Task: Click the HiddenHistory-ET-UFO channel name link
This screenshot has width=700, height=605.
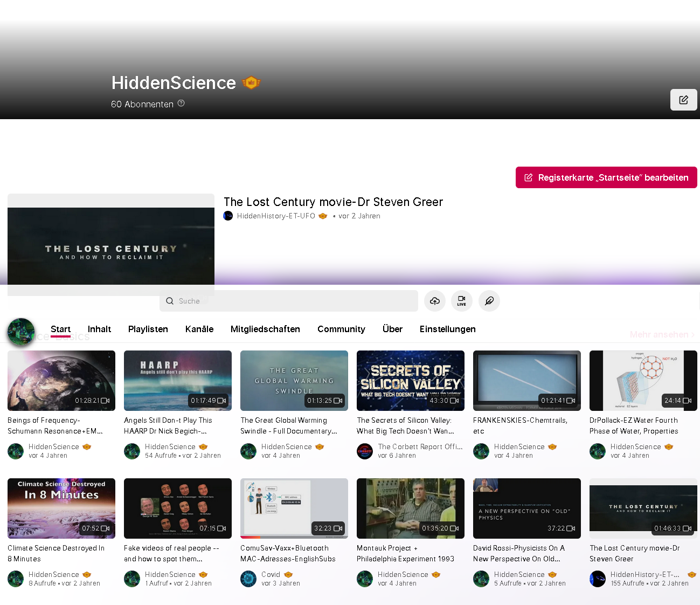Action: (x=276, y=216)
